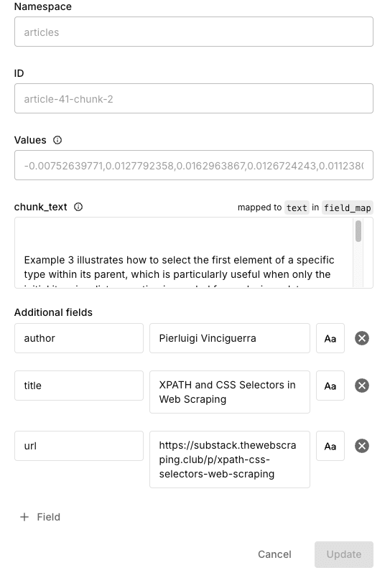This screenshot has height=588, width=390.
Task: Click the Namespace input showing articles
Action: tap(194, 32)
